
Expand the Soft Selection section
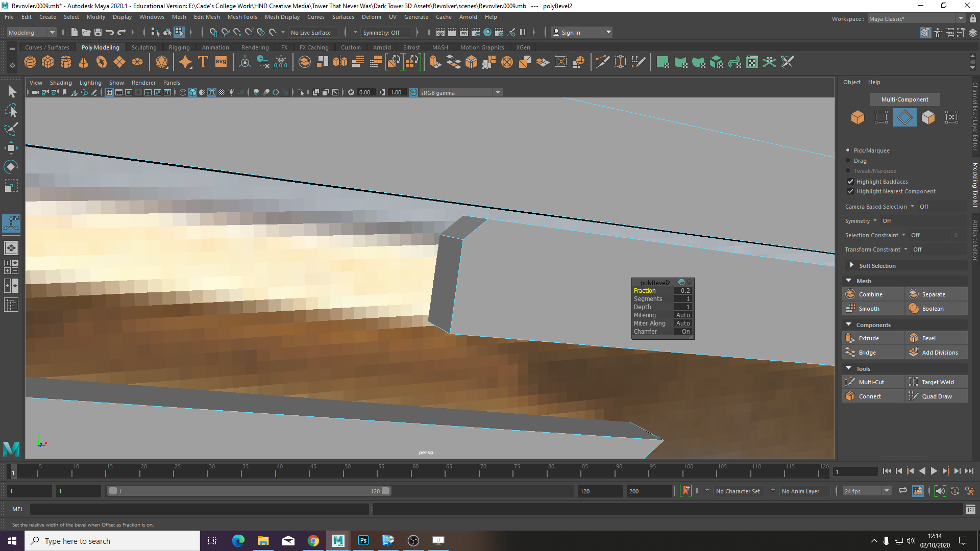click(876, 266)
